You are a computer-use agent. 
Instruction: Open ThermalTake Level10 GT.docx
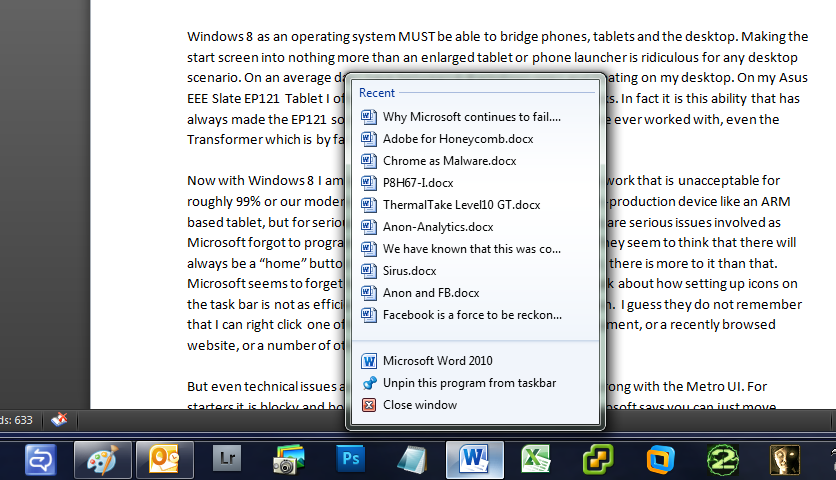pyautogui.click(x=475, y=205)
